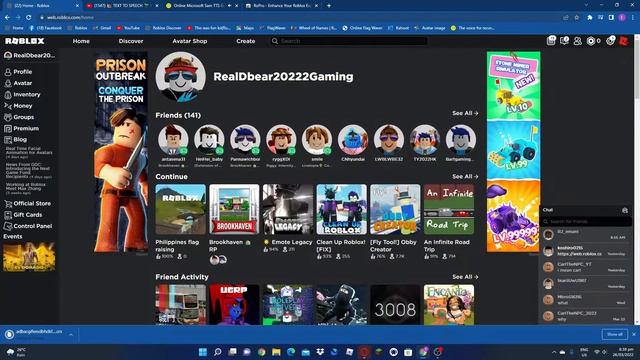640x360 pixels.
Task: Click See All next to Continue
Action: (x=465, y=176)
